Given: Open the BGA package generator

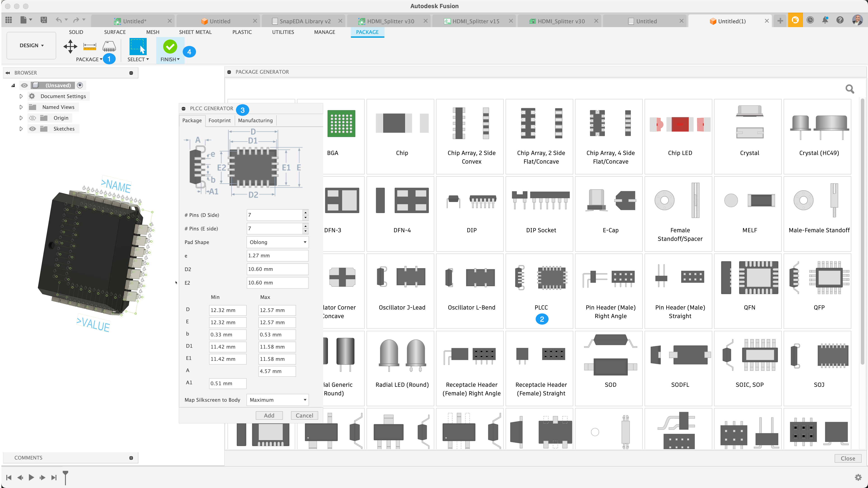Looking at the screenshot, I should click(x=341, y=135).
